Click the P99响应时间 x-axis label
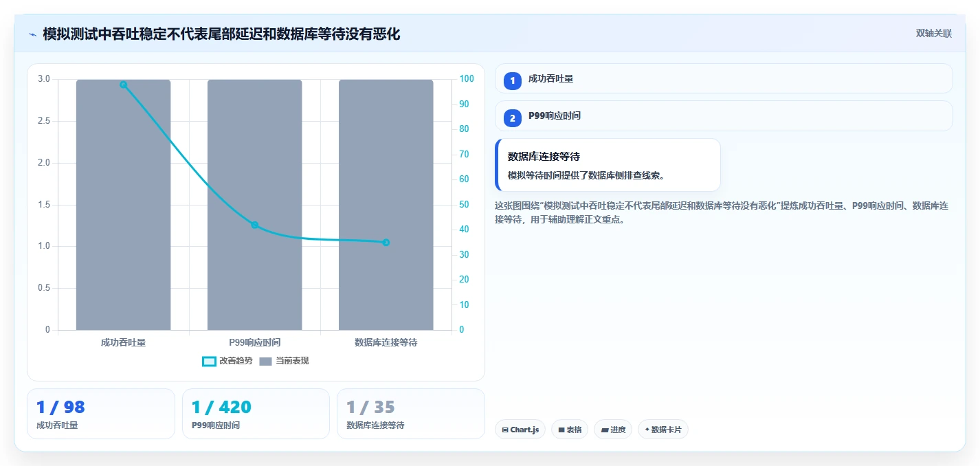Viewport: 980px width, 466px height. [x=255, y=342]
